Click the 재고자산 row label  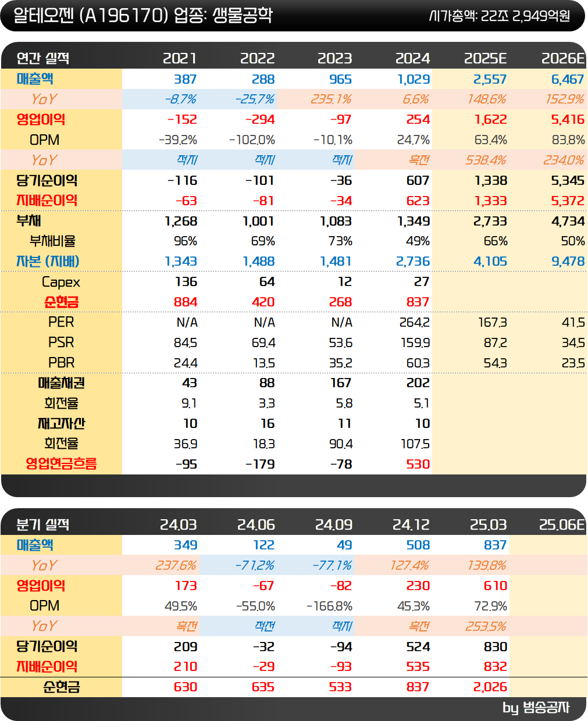(x=61, y=424)
